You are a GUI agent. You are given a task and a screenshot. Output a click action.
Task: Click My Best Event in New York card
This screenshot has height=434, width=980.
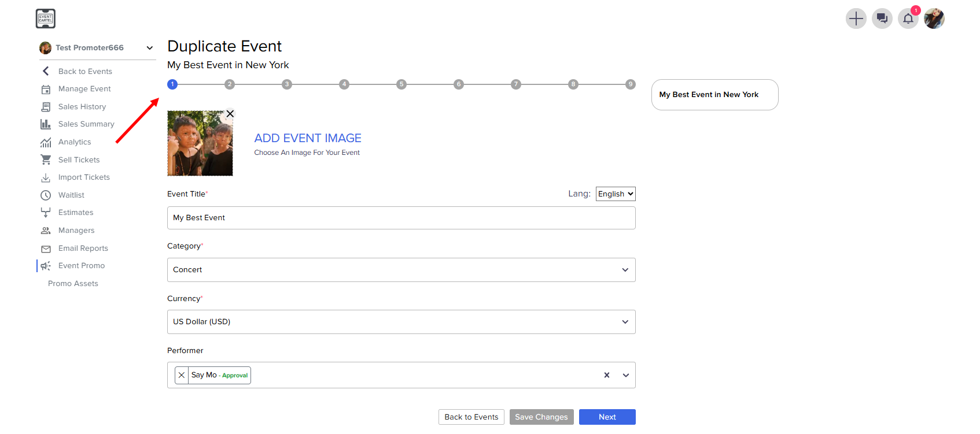715,95
